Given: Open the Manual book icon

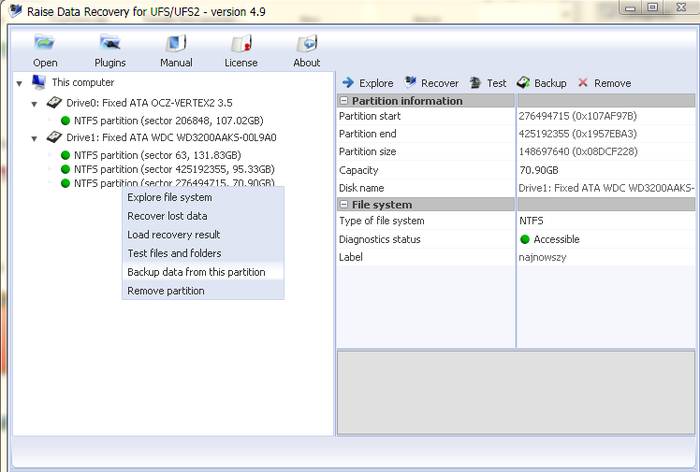Looking at the screenshot, I should click(x=176, y=43).
